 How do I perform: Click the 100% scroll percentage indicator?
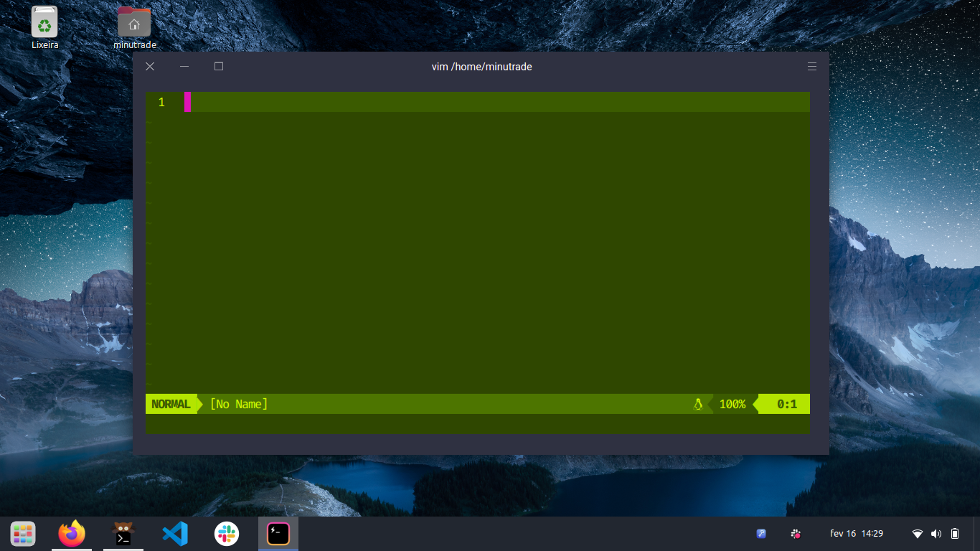point(731,404)
